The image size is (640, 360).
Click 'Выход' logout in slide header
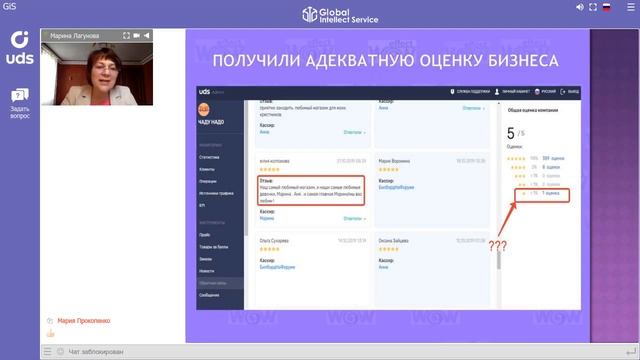(x=570, y=91)
